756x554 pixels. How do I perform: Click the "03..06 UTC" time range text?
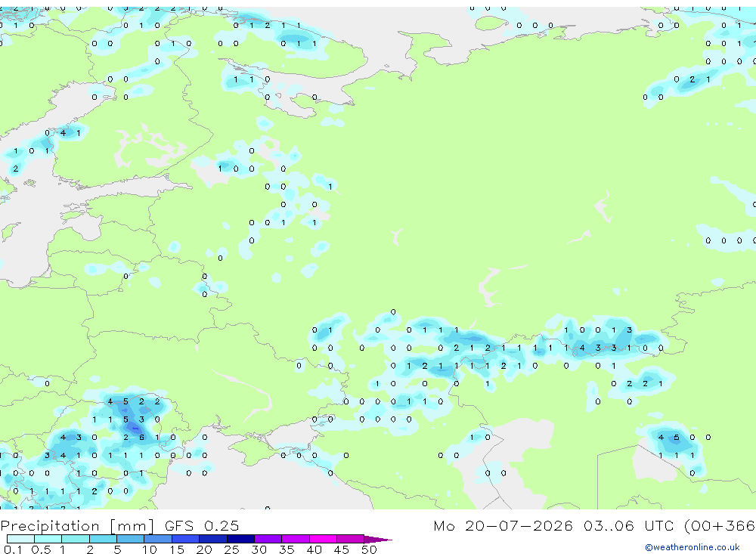point(628,525)
